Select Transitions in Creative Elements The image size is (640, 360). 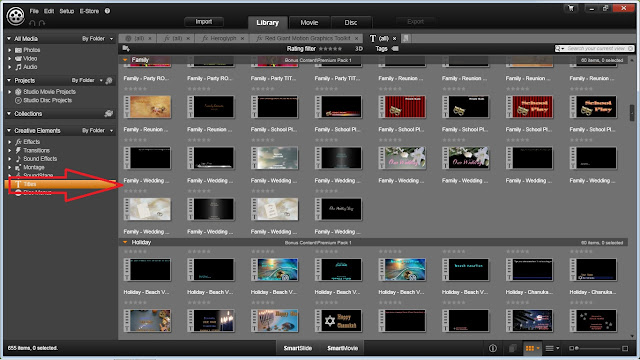tap(36, 151)
